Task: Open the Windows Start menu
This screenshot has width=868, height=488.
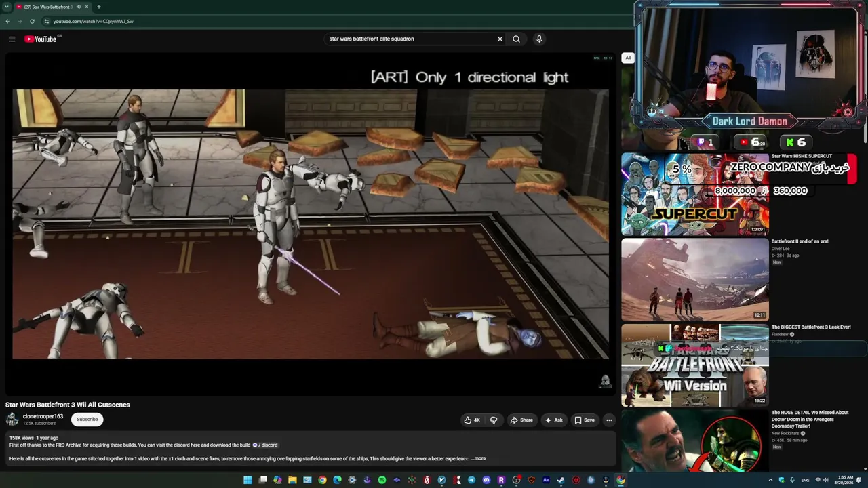Action: [248, 480]
